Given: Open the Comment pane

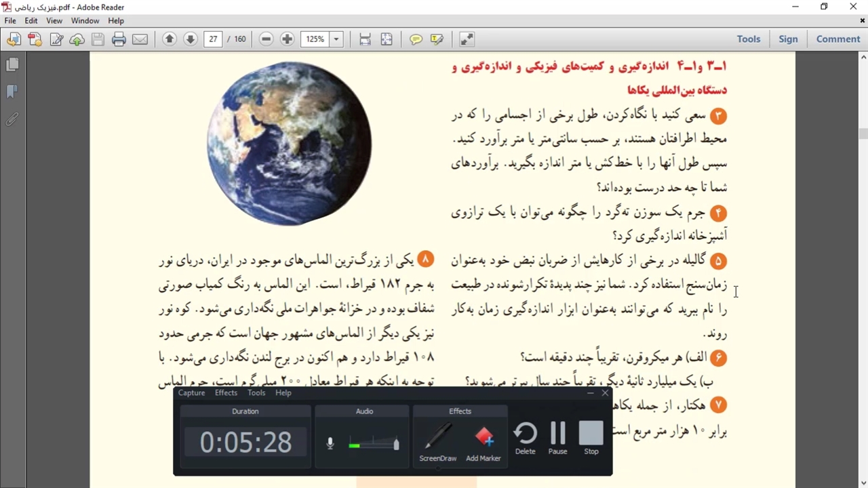Looking at the screenshot, I should click(x=838, y=39).
